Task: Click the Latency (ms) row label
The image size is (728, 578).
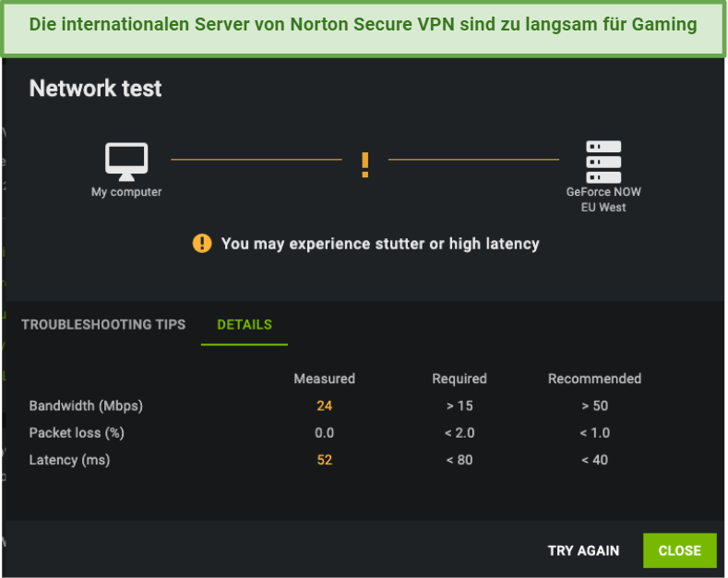Action: 69,460
